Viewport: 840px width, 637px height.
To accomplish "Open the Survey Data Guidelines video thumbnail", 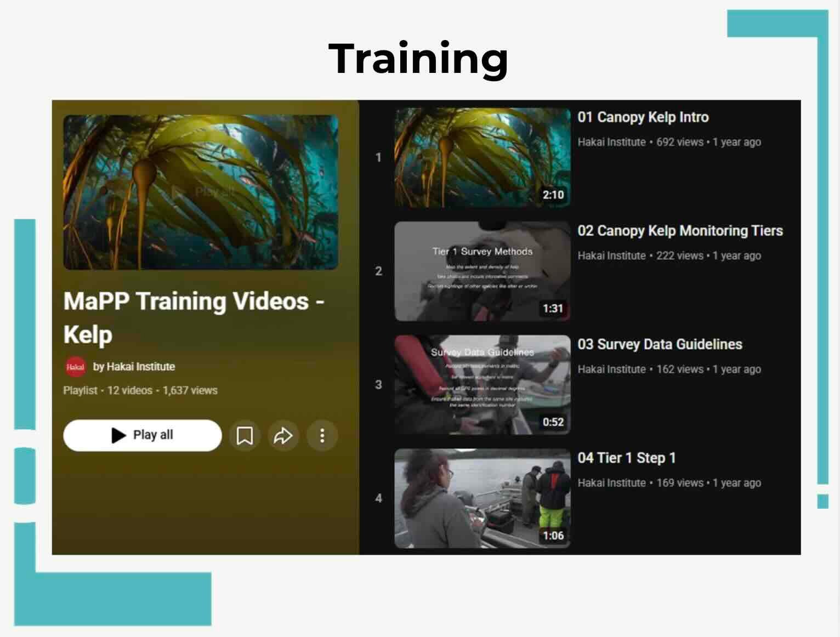I will coord(483,385).
